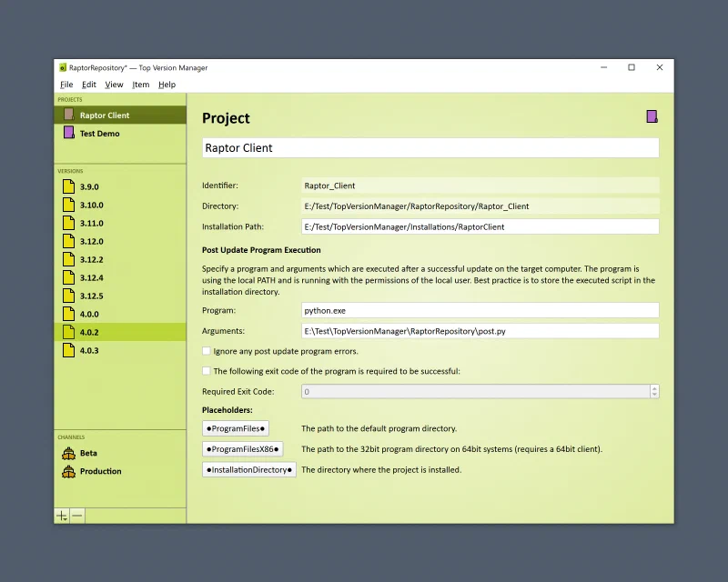The image size is (728, 582).
Task: Click the version 3.12.5 file icon
Action: pyautogui.click(x=69, y=296)
